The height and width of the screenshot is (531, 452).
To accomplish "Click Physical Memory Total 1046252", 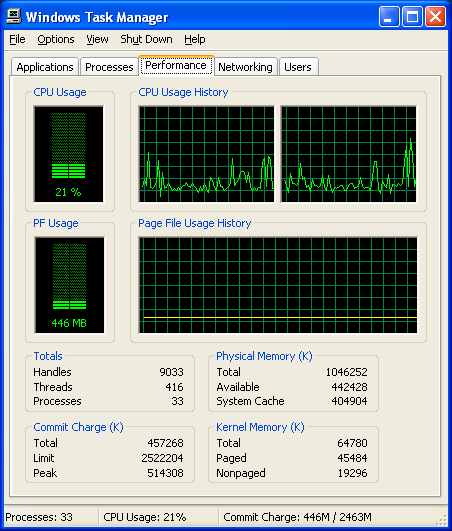I will 346,372.
